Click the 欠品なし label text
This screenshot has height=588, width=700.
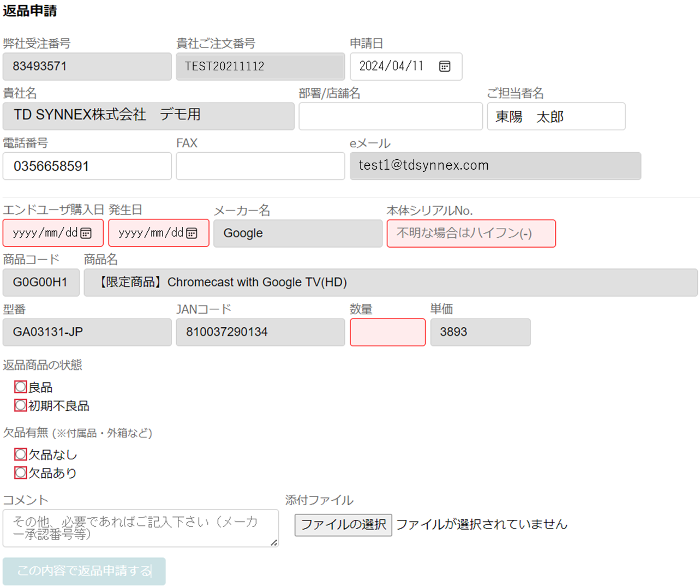point(53,454)
